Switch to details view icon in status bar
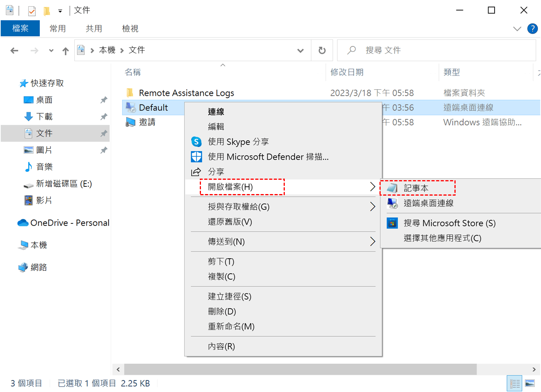The image size is (541, 392). [514, 383]
